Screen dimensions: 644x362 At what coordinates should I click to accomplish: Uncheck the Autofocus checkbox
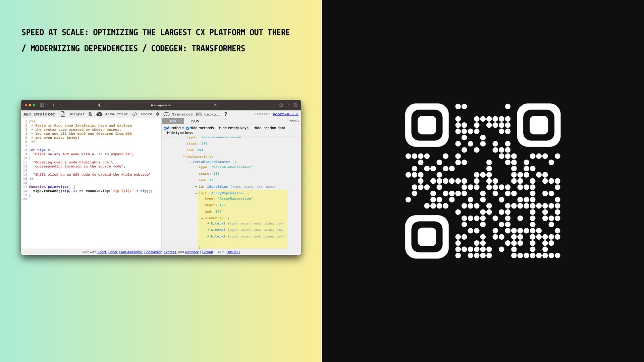coord(165,128)
